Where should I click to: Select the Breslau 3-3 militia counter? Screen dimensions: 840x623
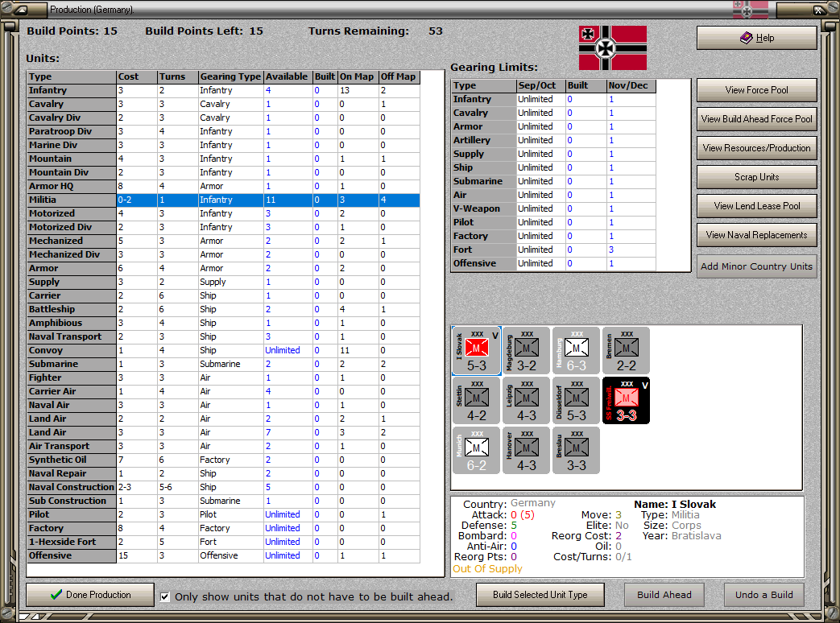click(x=576, y=450)
